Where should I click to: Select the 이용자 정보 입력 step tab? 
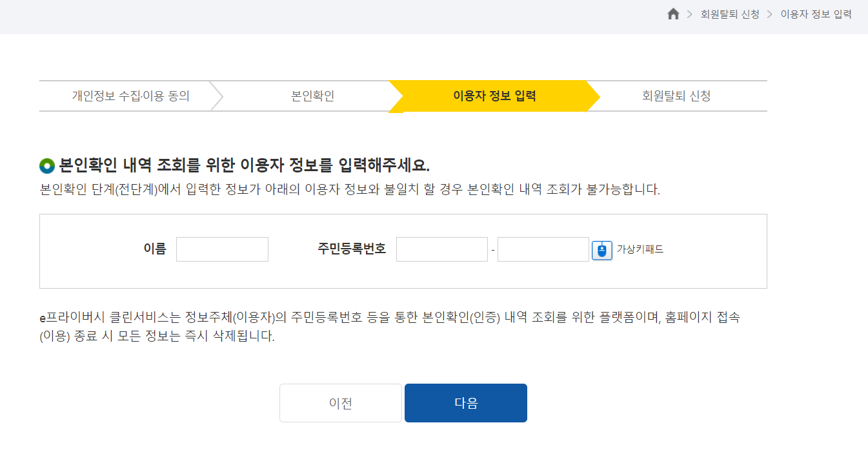[494, 96]
